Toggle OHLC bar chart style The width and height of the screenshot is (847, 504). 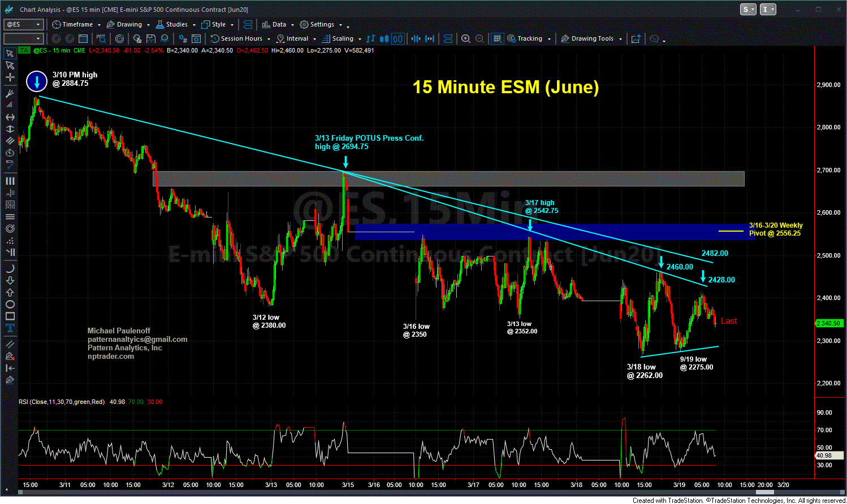(370, 39)
